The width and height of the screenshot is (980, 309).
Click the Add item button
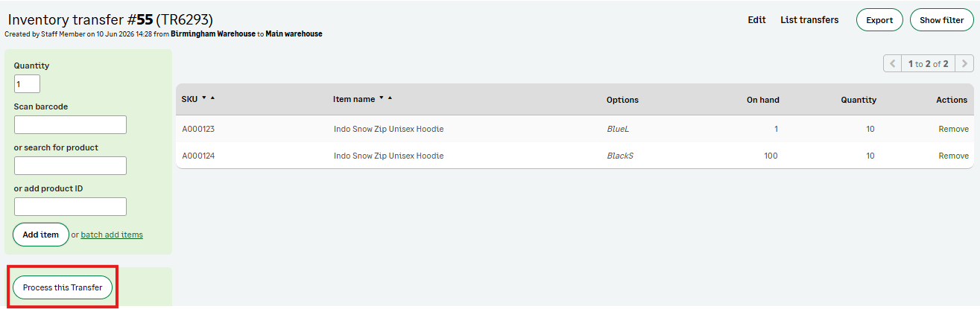coord(41,235)
